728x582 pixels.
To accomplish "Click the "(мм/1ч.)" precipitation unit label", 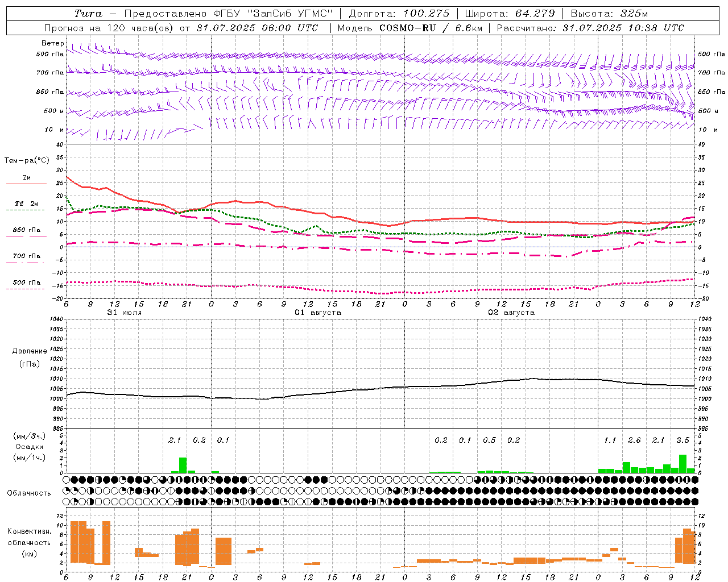I will coord(30,458).
